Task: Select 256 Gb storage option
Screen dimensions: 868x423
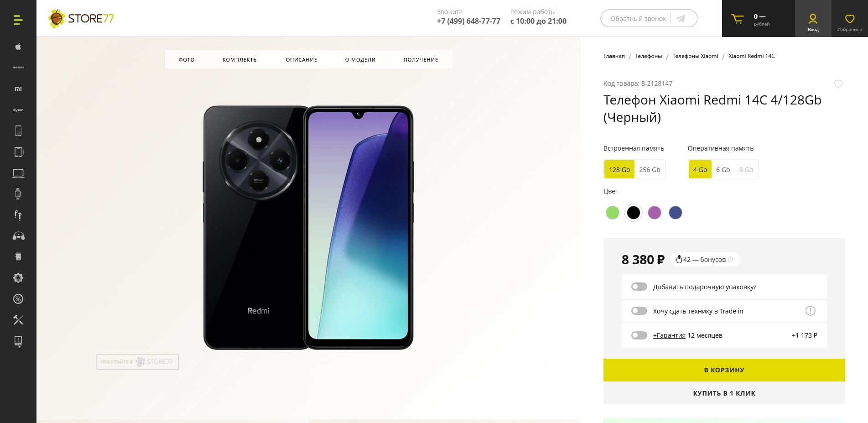Action: pyautogui.click(x=650, y=170)
